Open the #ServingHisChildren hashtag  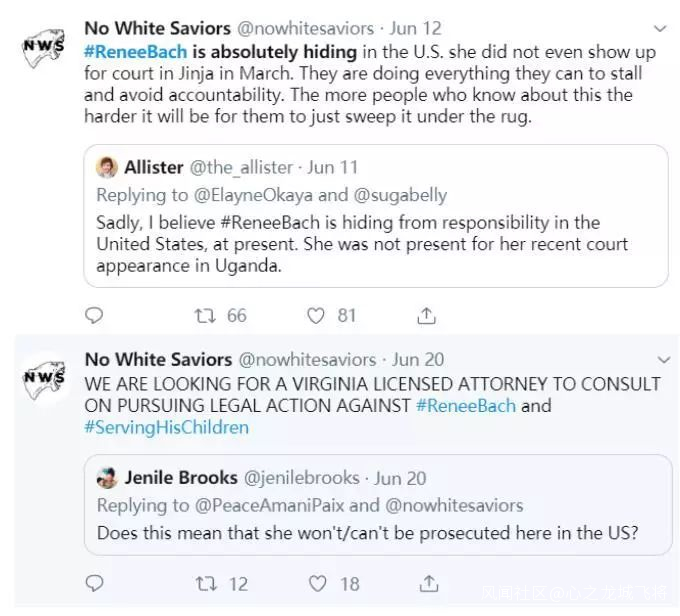(x=167, y=428)
